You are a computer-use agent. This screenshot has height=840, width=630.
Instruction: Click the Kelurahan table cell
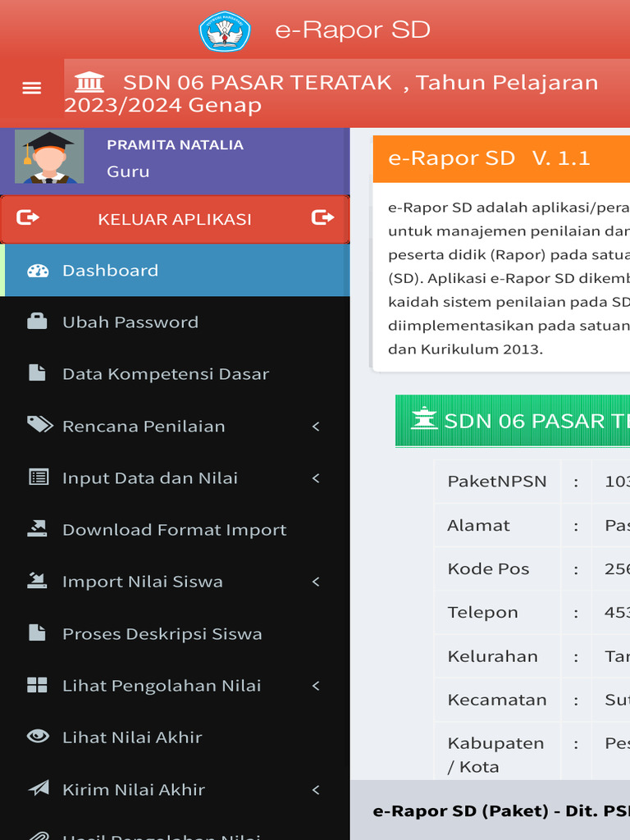coord(497,656)
